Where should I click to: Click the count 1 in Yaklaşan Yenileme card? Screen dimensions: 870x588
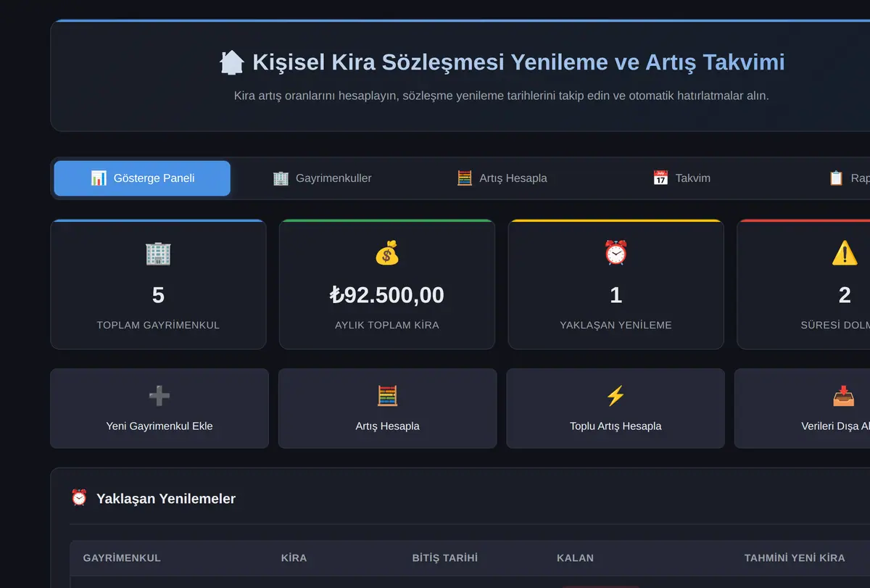click(x=616, y=295)
